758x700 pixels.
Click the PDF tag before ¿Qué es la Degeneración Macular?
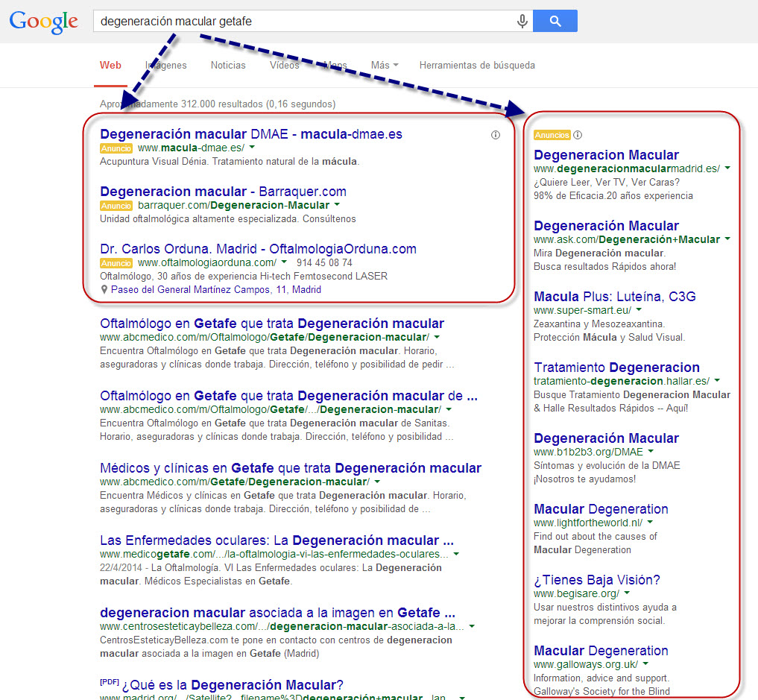coord(109,682)
